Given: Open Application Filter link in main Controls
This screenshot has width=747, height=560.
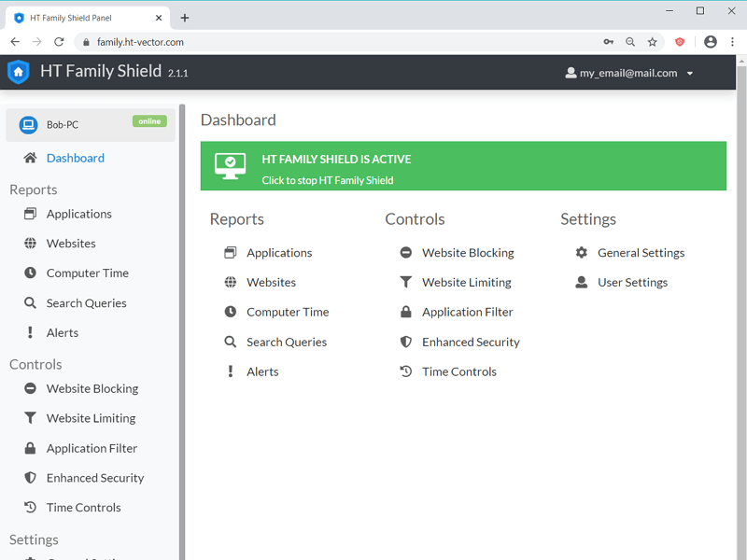Looking at the screenshot, I should click(468, 313).
